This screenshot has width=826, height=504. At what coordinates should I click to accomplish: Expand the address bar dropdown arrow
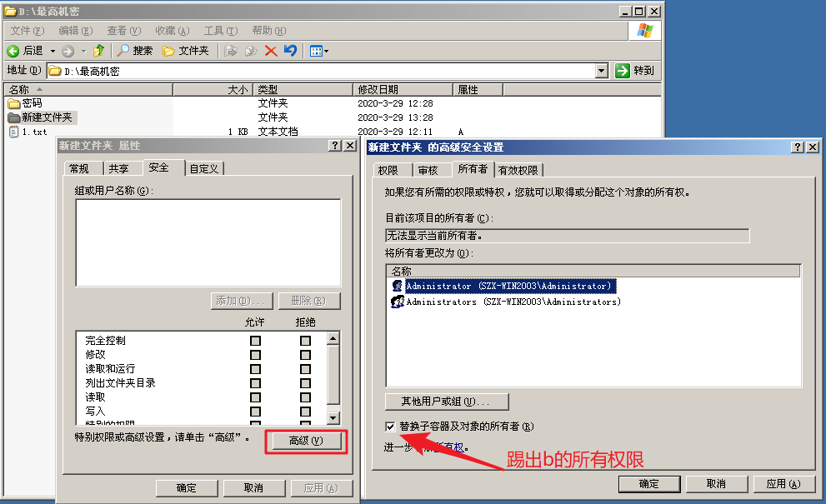602,71
